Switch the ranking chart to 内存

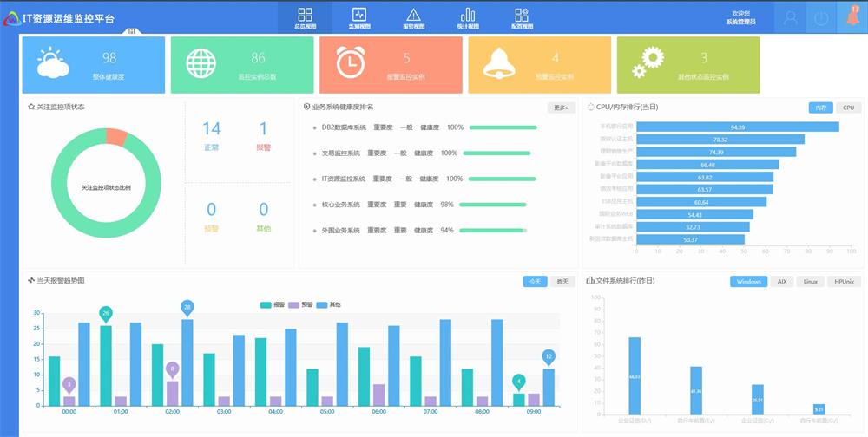(820, 108)
